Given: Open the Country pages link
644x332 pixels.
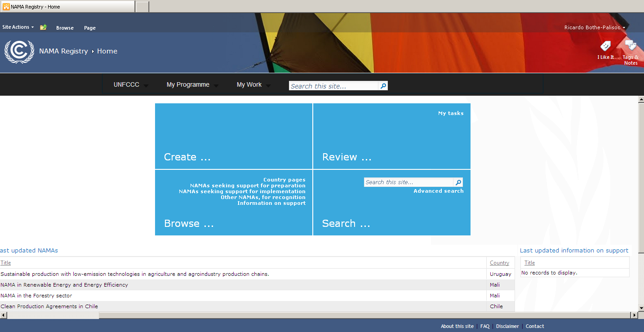Looking at the screenshot, I should (284, 180).
